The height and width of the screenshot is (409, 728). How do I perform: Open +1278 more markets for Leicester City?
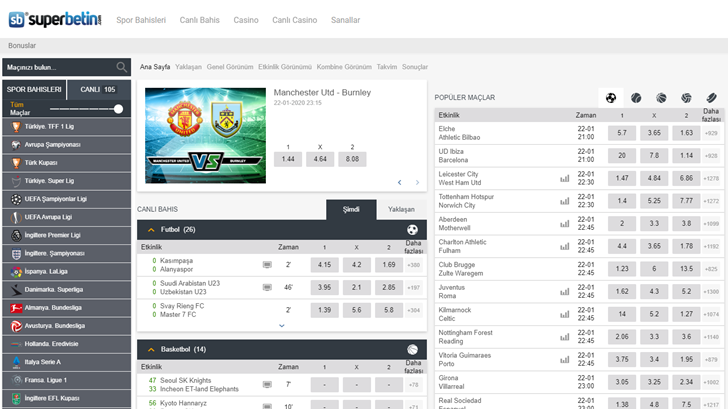click(x=711, y=178)
